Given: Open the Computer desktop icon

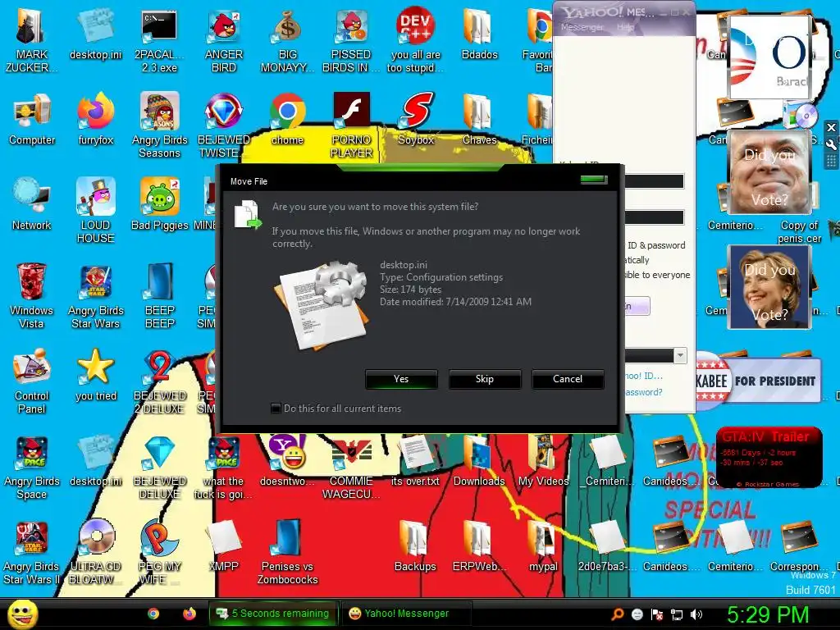Looking at the screenshot, I should click(x=32, y=121).
